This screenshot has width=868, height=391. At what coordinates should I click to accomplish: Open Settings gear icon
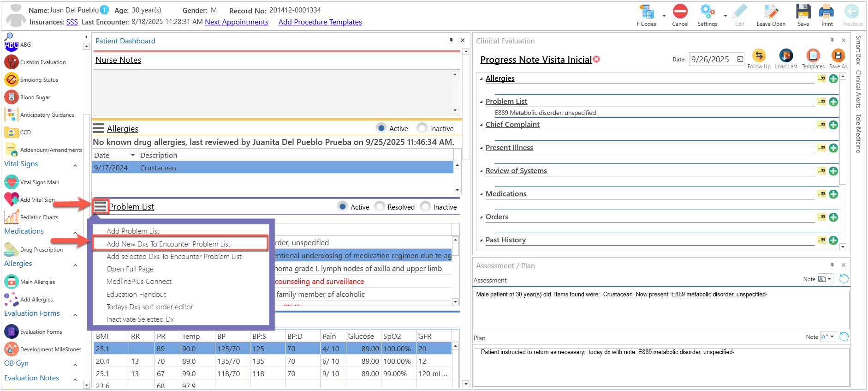707,12
